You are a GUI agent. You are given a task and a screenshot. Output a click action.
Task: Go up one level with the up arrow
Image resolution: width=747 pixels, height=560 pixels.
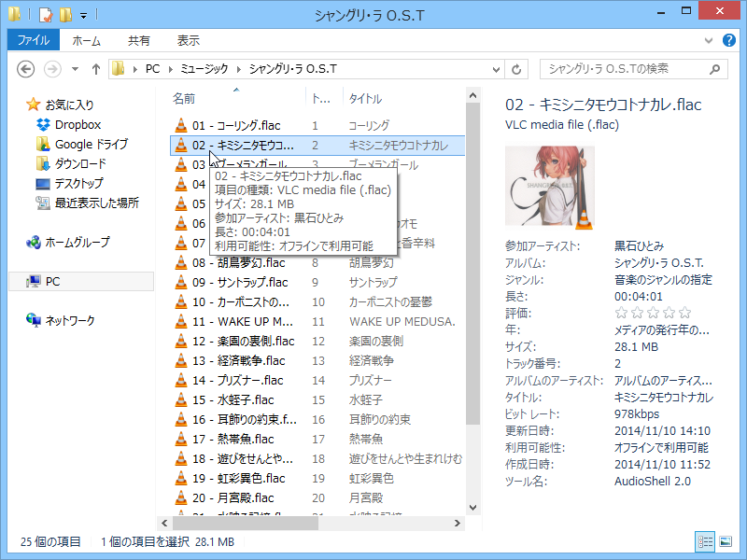pyautogui.click(x=97, y=69)
